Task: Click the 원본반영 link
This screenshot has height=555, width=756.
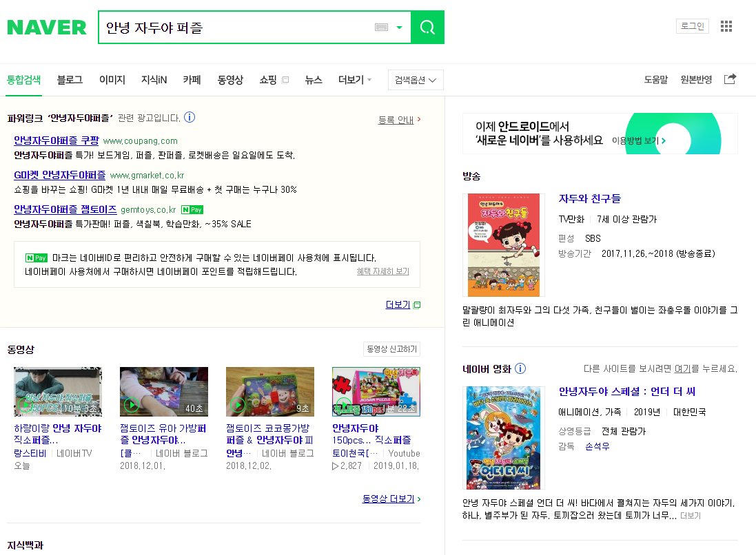Action: tap(696, 79)
